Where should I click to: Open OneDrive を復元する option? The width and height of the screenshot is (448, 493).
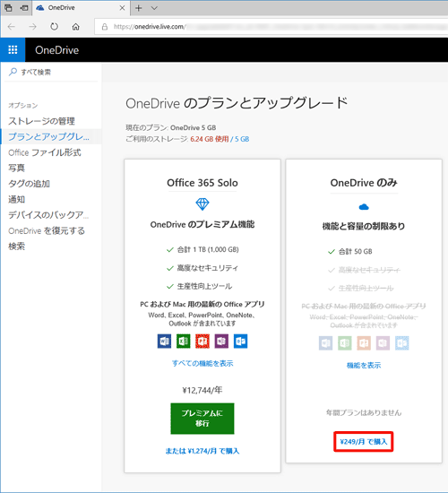47,230
